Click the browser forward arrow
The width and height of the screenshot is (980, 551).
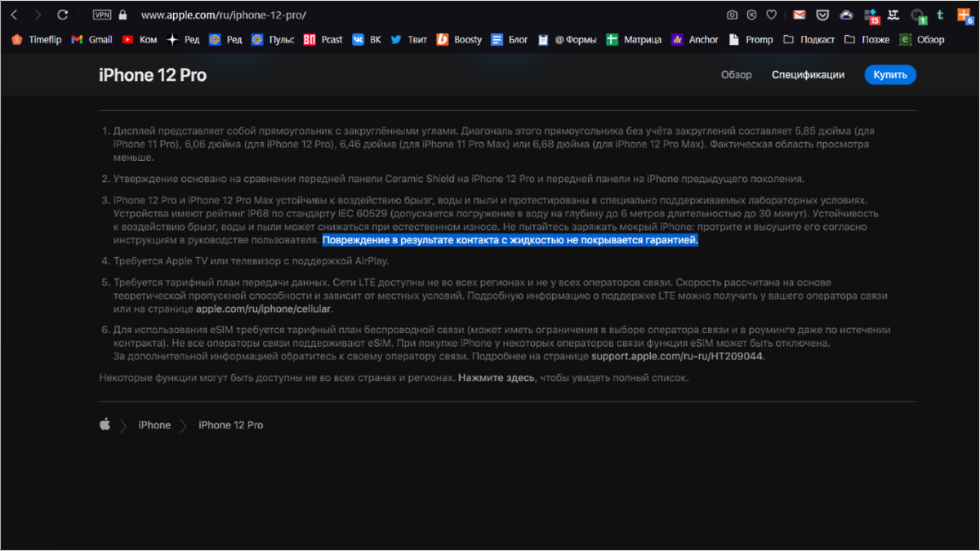coord(38,15)
